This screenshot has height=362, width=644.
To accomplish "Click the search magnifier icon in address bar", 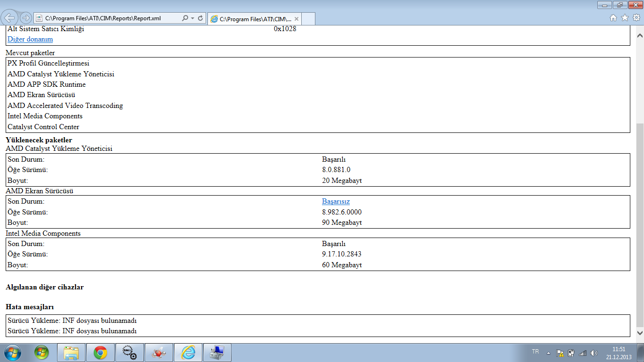I will [185, 18].
